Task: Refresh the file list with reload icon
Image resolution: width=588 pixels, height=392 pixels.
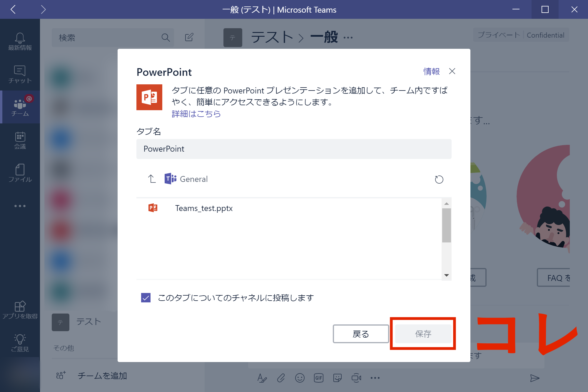Action: click(439, 179)
